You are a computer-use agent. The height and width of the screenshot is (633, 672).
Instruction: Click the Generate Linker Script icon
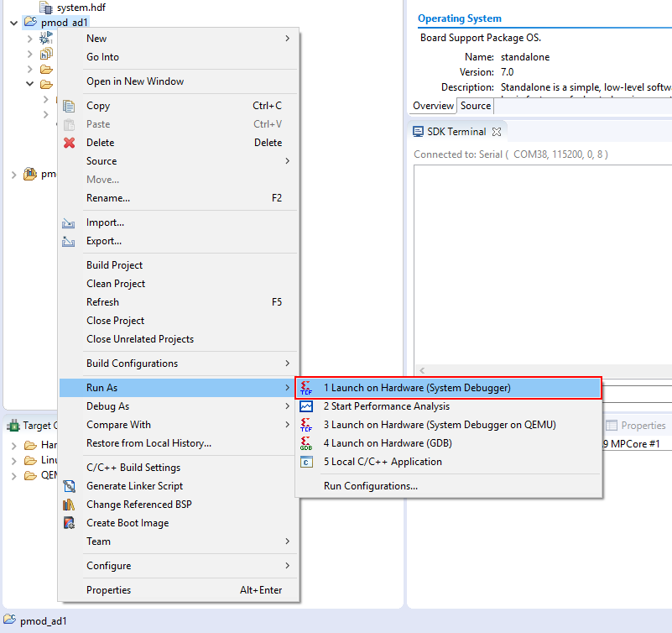tap(69, 486)
